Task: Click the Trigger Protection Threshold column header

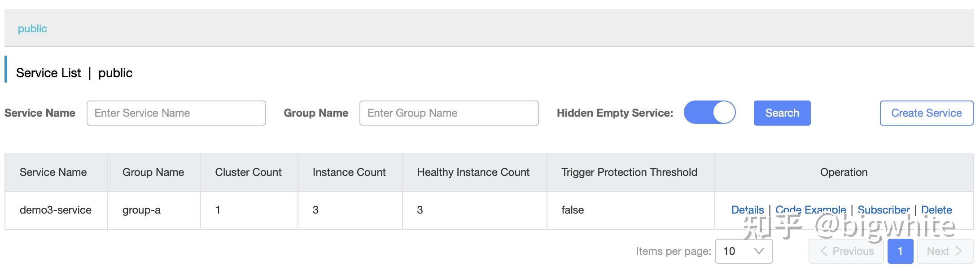Action: [629, 172]
